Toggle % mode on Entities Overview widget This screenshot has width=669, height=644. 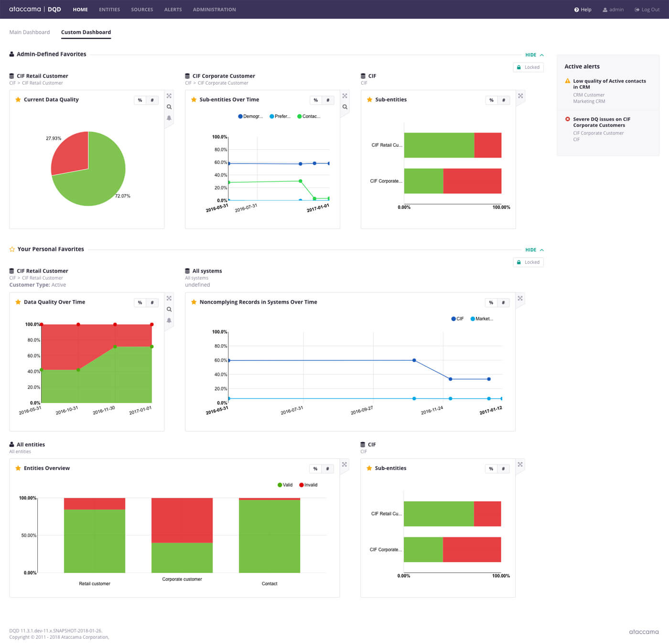[315, 469]
